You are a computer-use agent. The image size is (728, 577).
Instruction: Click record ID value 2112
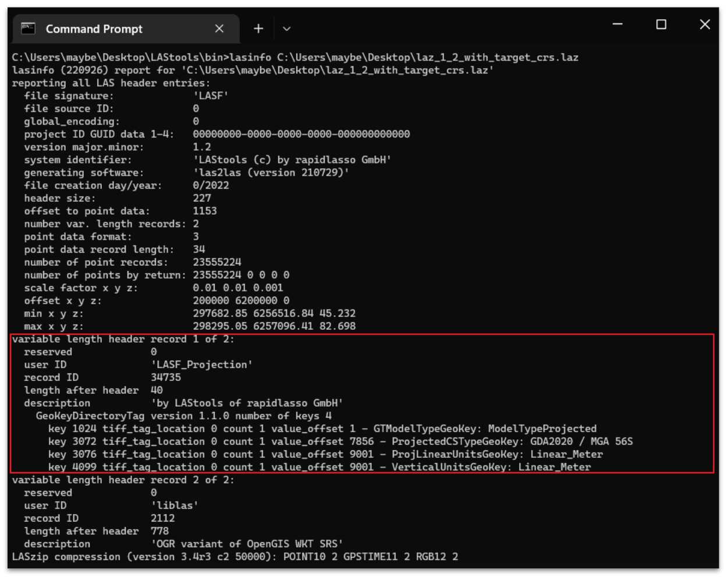point(162,518)
